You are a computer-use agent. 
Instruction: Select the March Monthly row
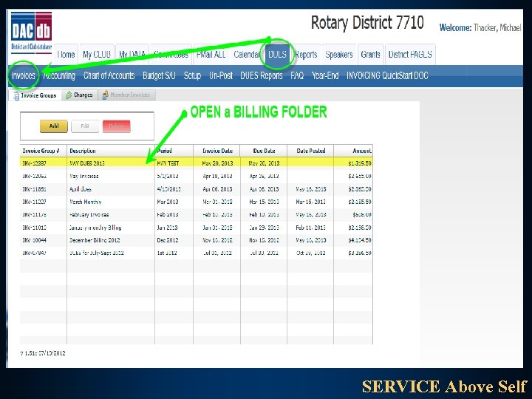[197, 202]
